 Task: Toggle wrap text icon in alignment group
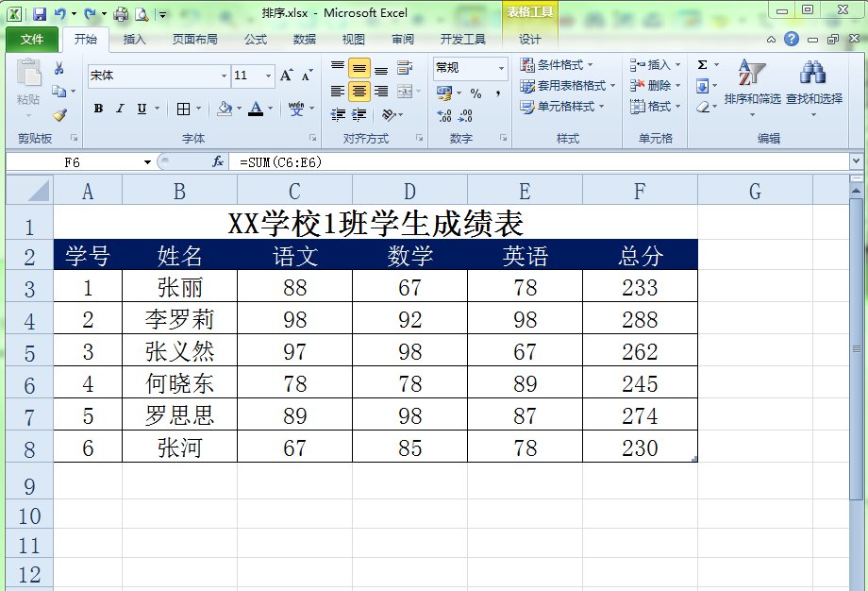(x=405, y=68)
